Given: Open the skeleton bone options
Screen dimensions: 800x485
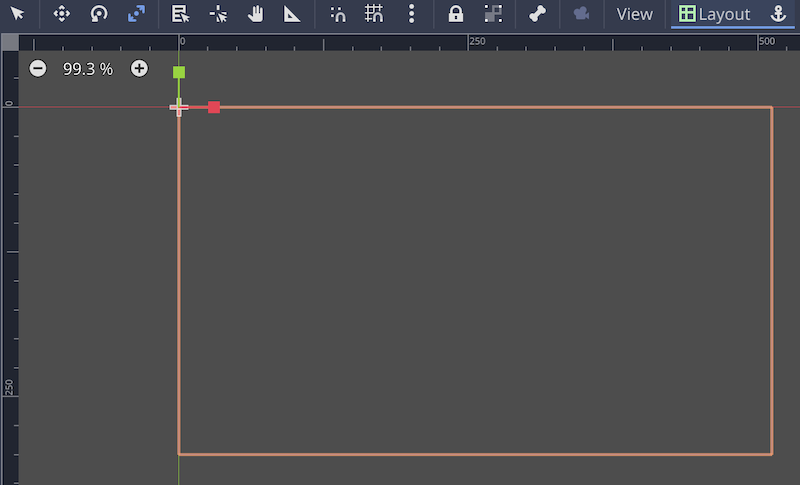Looking at the screenshot, I should (537, 14).
